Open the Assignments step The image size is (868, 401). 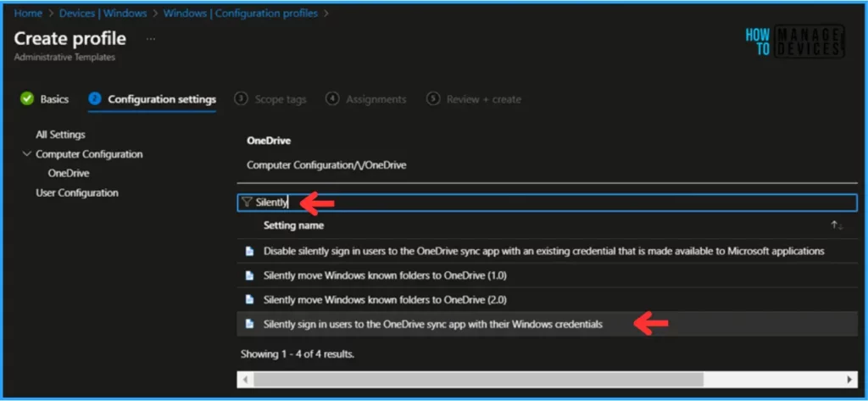coord(376,100)
